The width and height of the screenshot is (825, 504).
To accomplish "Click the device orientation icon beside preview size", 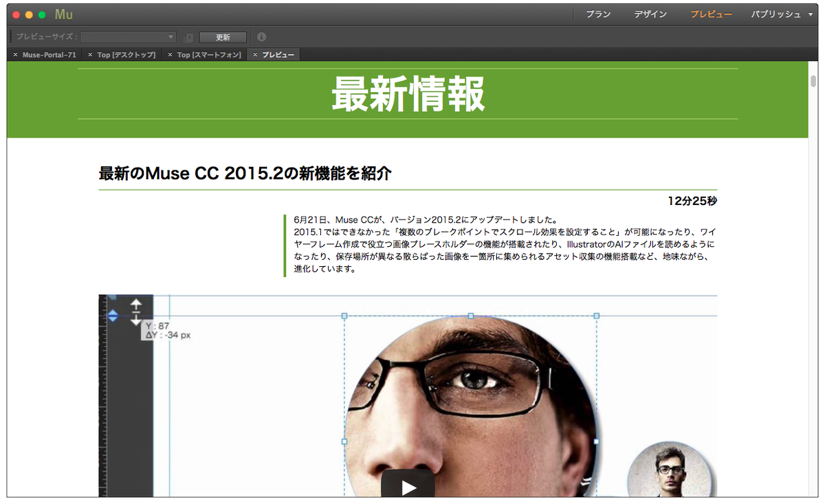I will 189,37.
